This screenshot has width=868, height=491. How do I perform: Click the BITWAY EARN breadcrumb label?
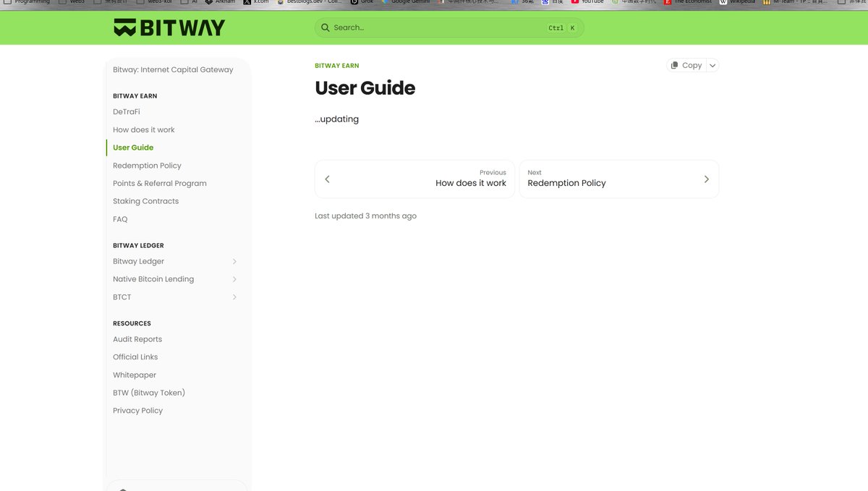pos(337,66)
